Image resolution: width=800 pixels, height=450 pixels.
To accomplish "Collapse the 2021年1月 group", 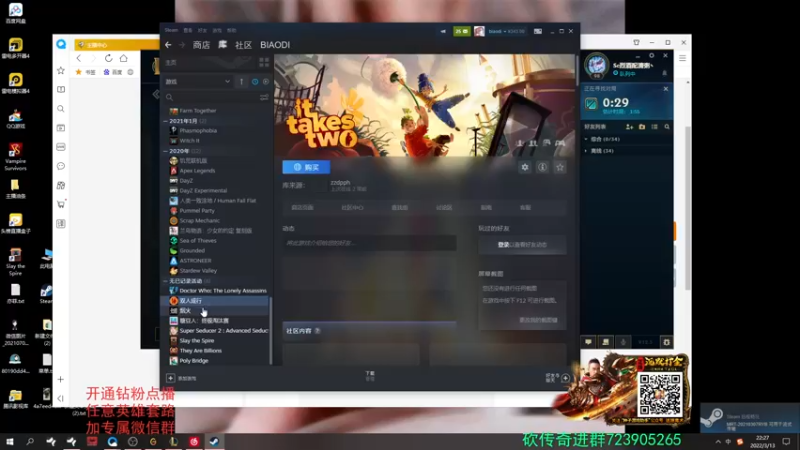I will 166,121.
